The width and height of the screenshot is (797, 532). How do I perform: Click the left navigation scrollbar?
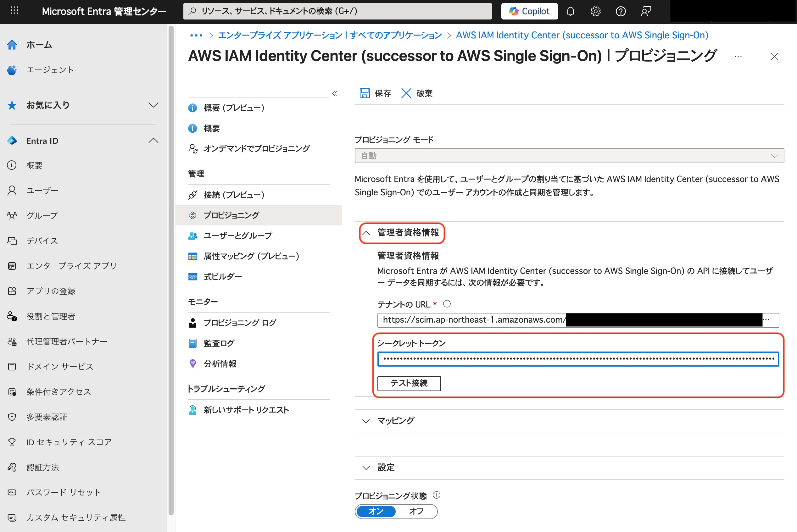[x=171, y=270]
